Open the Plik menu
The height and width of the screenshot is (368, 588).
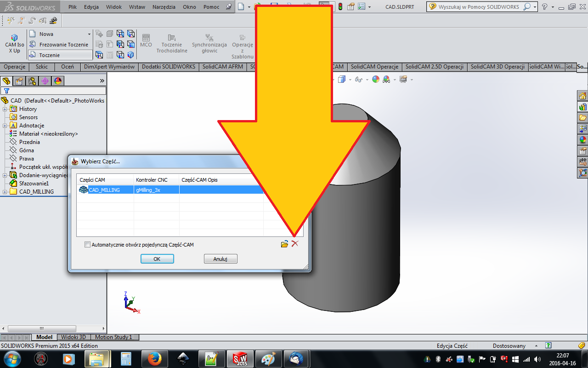(x=73, y=7)
